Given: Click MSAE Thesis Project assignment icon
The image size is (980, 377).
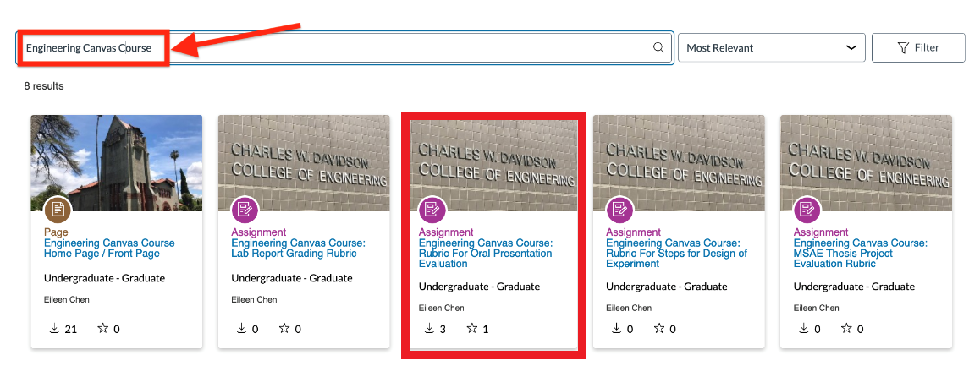Looking at the screenshot, I should click(807, 210).
